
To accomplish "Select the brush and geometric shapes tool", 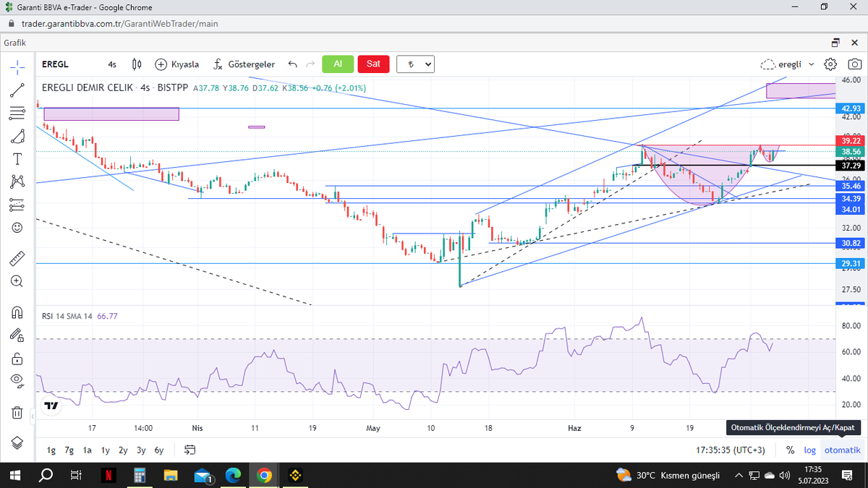I will (x=17, y=136).
